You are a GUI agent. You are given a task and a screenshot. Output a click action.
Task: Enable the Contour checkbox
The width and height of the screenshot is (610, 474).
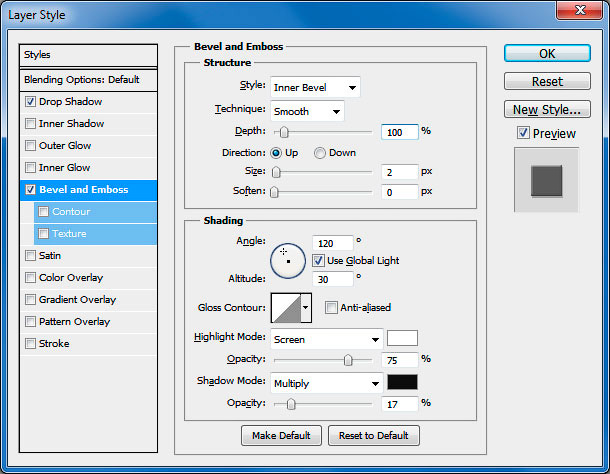[43, 211]
